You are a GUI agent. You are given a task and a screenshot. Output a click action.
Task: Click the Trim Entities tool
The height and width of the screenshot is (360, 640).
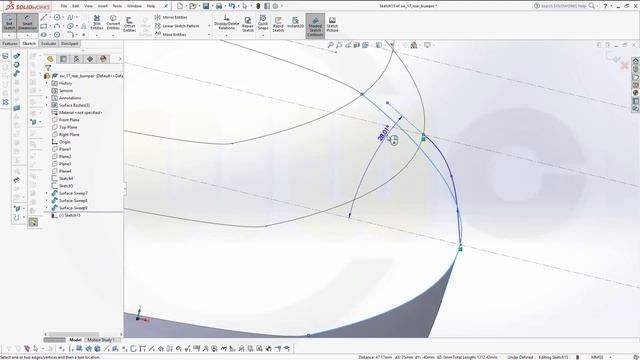pos(97,22)
